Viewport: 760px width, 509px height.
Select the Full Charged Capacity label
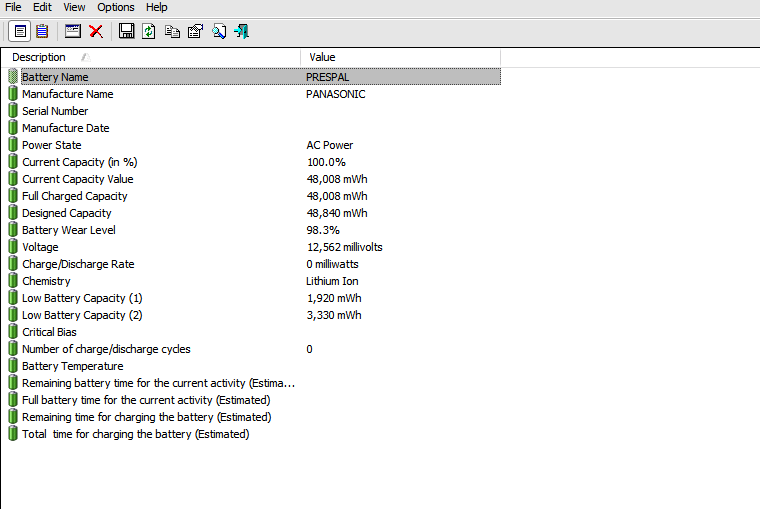(x=75, y=196)
